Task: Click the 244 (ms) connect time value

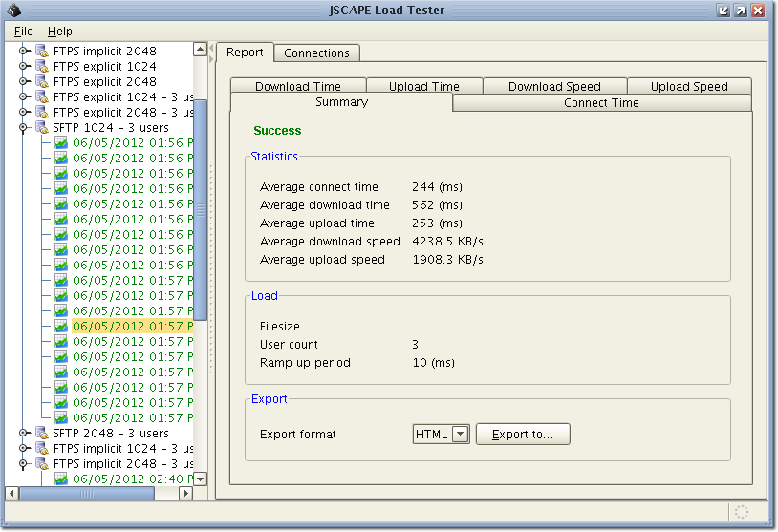Action: pyautogui.click(x=437, y=187)
